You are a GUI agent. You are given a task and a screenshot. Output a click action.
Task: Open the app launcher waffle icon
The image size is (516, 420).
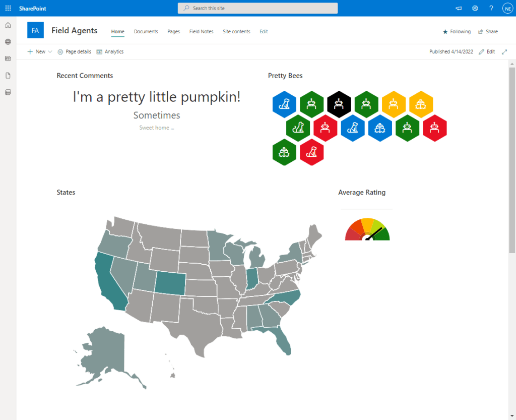[8, 8]
